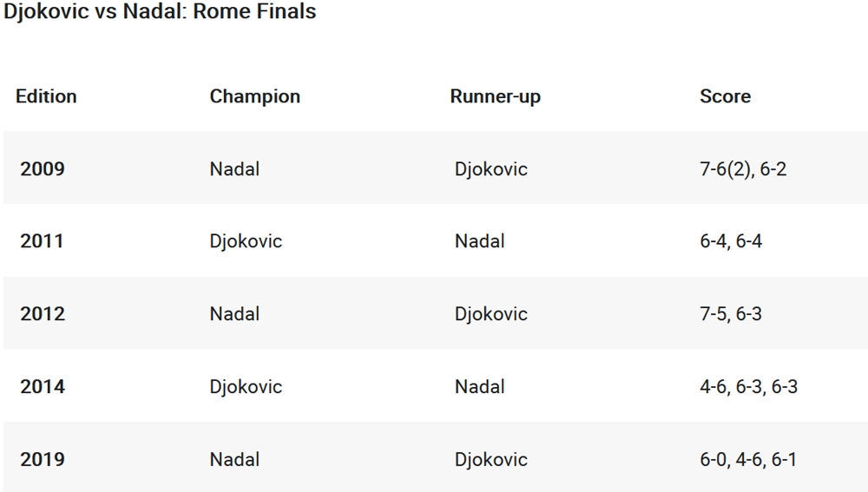Click the Runner-up column header
This screenshot has height=492, width=868.
pyautogui.click(x=495, y=96)
